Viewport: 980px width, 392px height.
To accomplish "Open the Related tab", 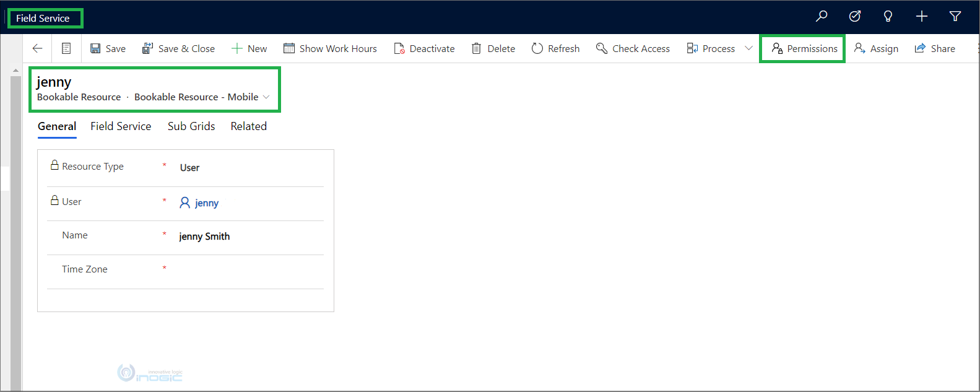I will click(x=249, y=126).
